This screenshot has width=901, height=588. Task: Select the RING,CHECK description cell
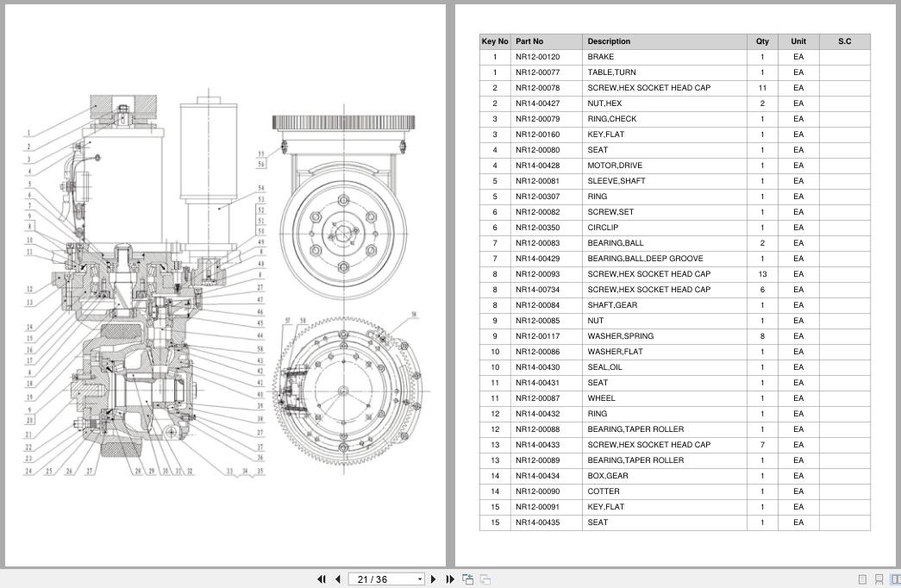click(x=664, y=119)
